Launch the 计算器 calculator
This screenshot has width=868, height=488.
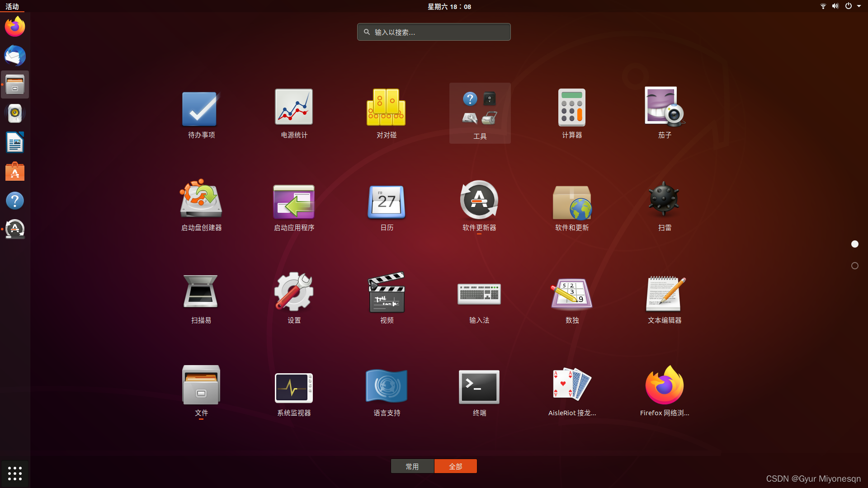[x=572, y=113]
